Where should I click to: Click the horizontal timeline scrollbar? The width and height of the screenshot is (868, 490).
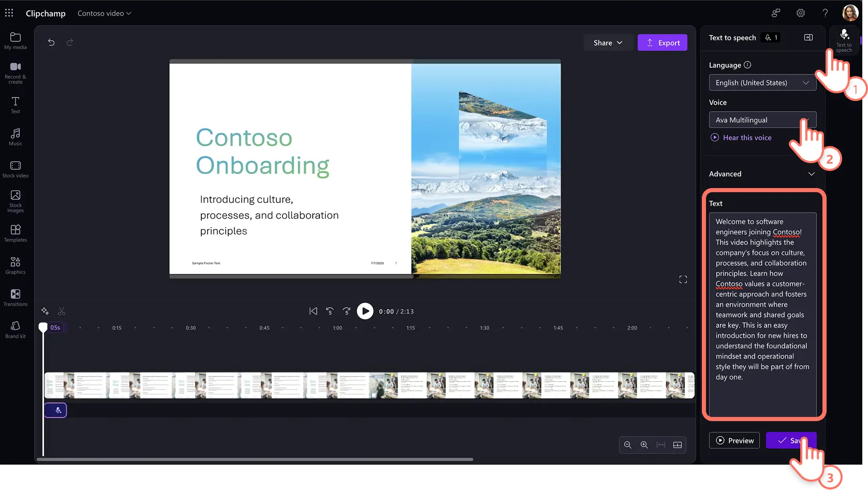click(x=255, y=459)
